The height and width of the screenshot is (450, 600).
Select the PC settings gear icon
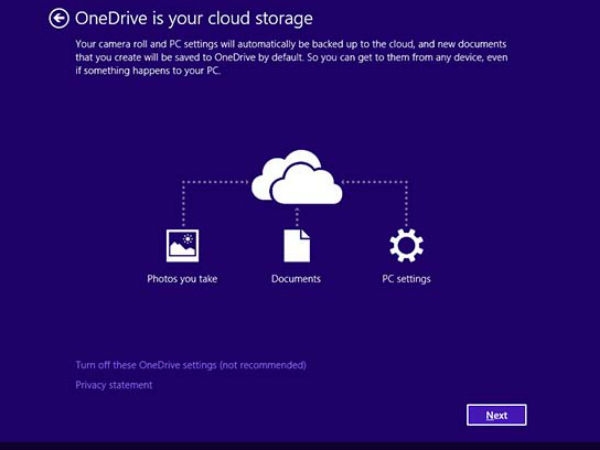[406, 246]
